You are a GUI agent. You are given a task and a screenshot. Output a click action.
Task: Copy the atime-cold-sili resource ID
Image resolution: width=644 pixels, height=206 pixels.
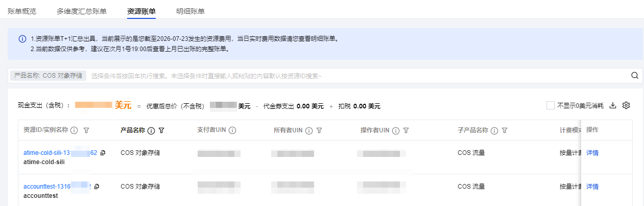103,153
